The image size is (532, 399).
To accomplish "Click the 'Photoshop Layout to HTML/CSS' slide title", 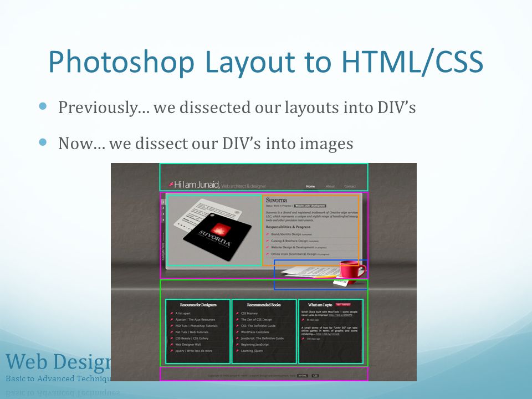I will 266,62.
